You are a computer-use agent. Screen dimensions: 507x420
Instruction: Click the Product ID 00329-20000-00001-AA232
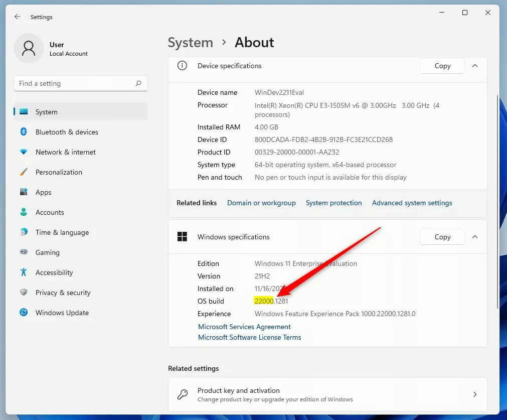pyautogui.click(x=297, y=152)
